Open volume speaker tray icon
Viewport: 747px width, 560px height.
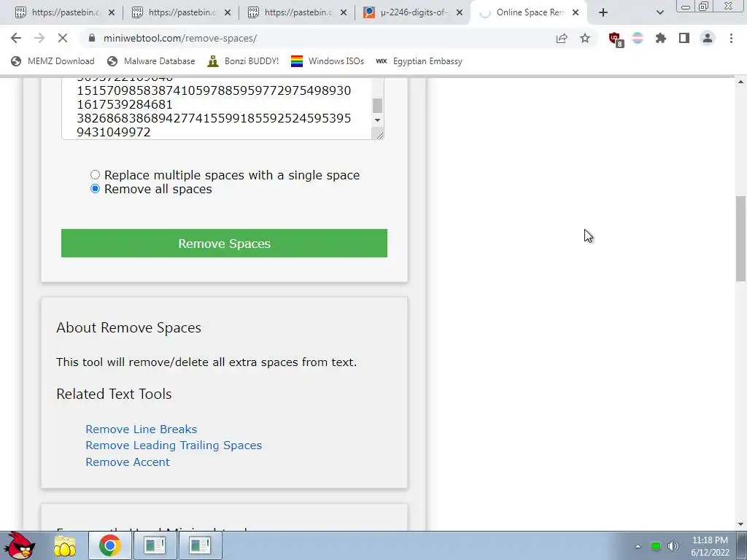coord(673,546)
